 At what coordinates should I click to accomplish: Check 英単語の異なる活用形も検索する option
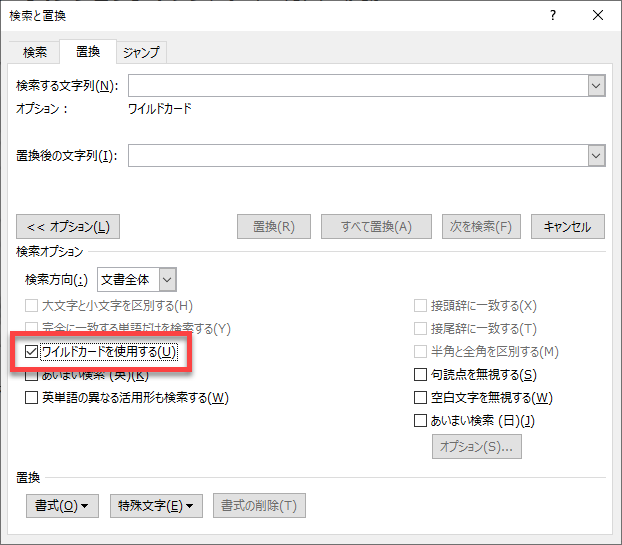click(x=32, y=398)
